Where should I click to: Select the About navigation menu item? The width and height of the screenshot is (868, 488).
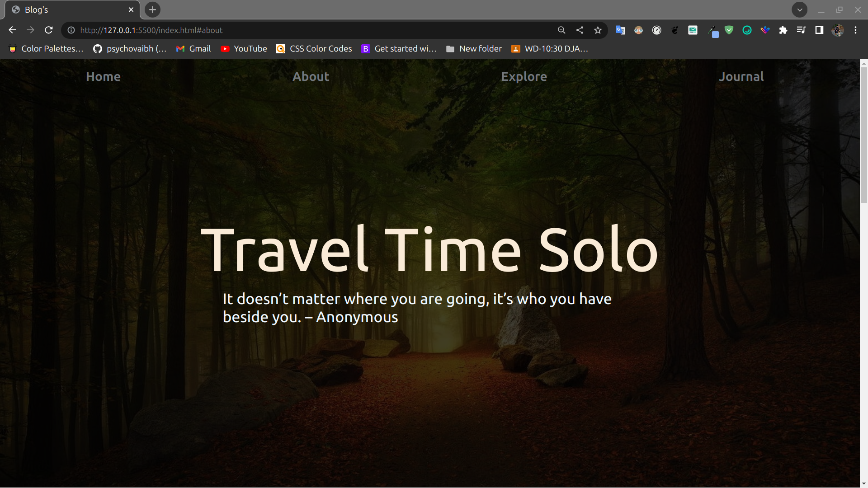(x=311, y=76)
